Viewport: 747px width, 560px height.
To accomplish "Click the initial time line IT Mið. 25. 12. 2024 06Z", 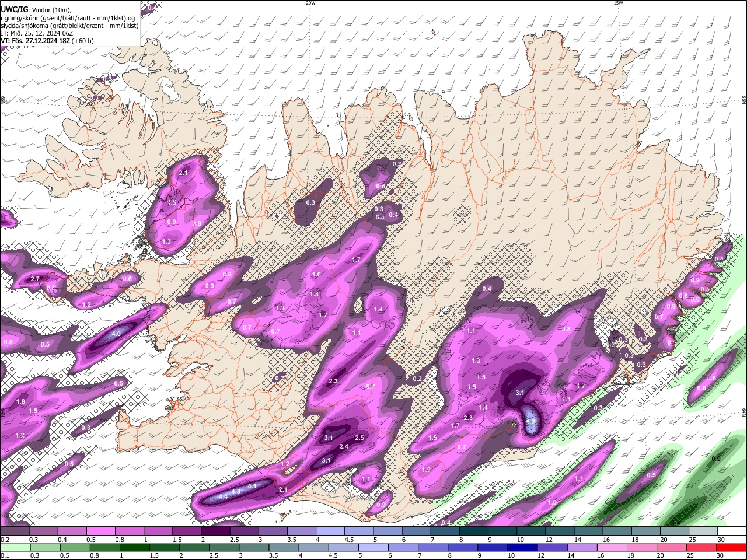I will (x=37, y=33).
